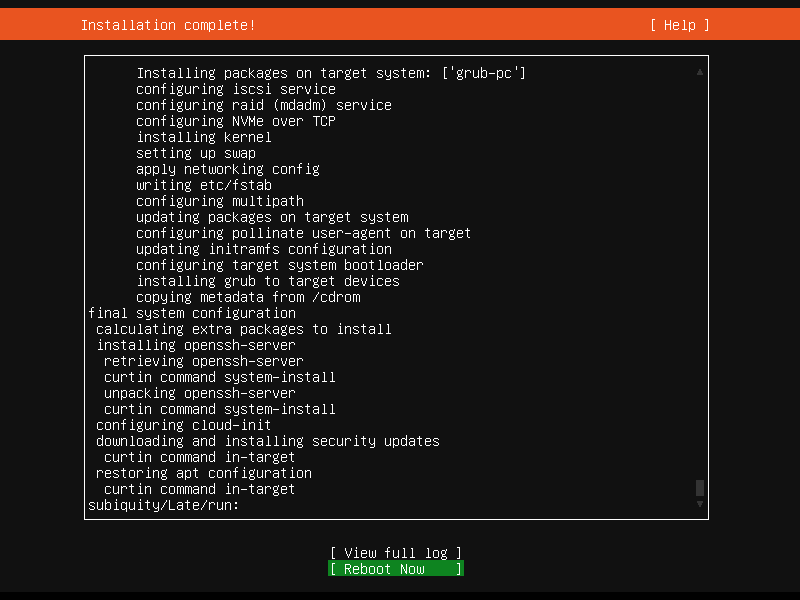Click the 'writing etc/fstab' log line
Screen dimensions: 800x600
(204, 185)
